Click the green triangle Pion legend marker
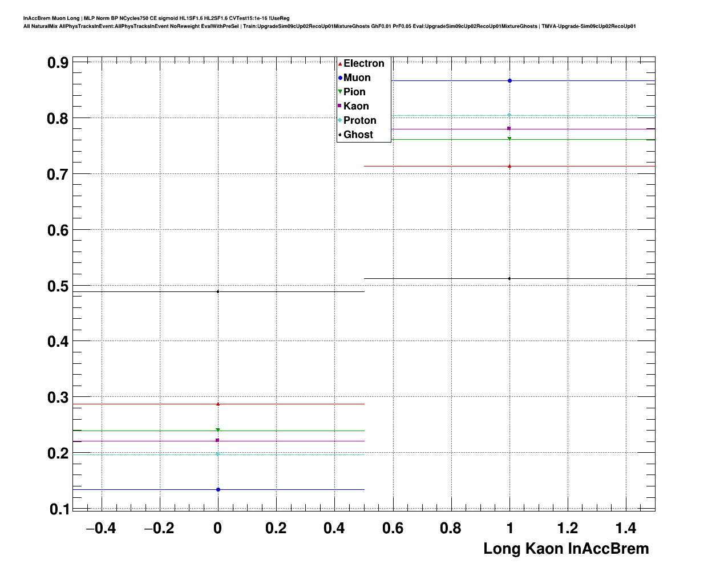 coord(340,92)
